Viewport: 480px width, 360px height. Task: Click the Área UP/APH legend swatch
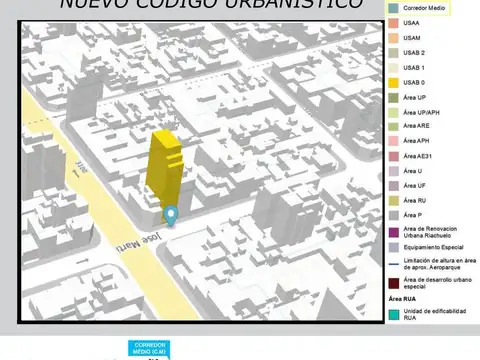[393, 113]
